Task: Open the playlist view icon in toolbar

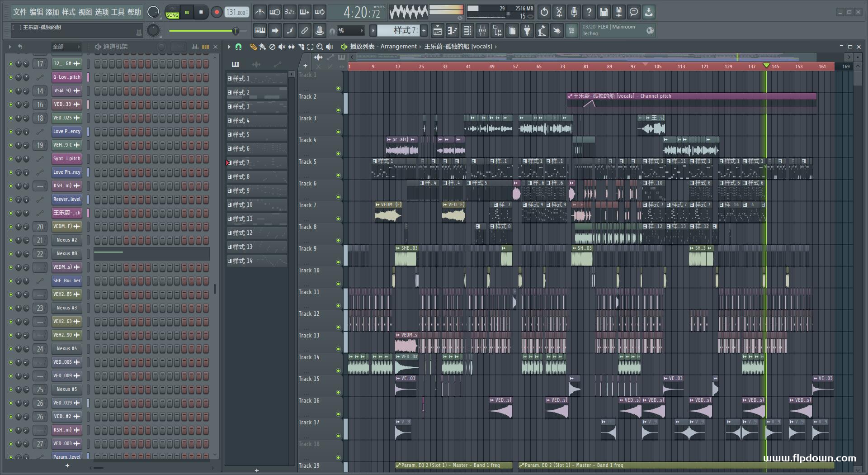Action: tap(438, 31)
